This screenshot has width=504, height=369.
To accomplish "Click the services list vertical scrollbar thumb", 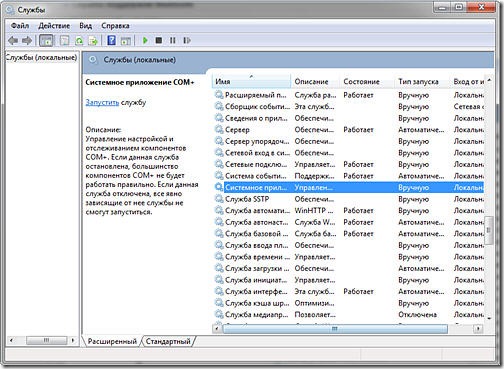I will [489, 230].
